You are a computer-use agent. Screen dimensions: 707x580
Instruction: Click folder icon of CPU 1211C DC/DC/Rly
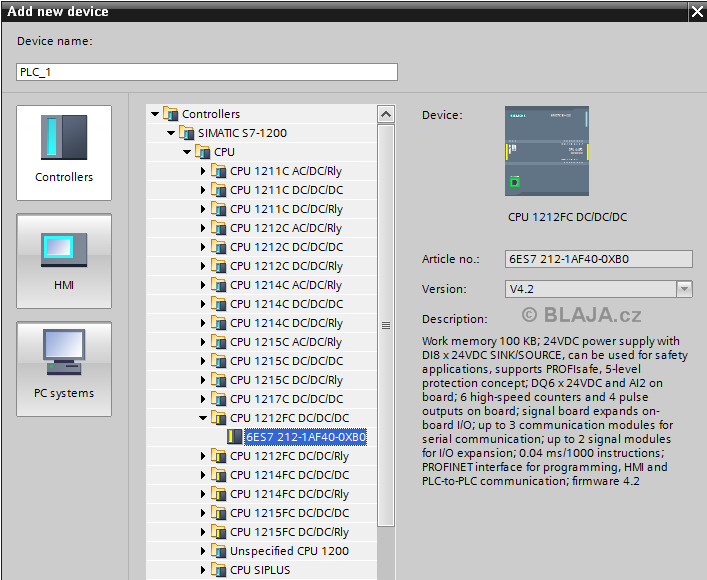219,209
